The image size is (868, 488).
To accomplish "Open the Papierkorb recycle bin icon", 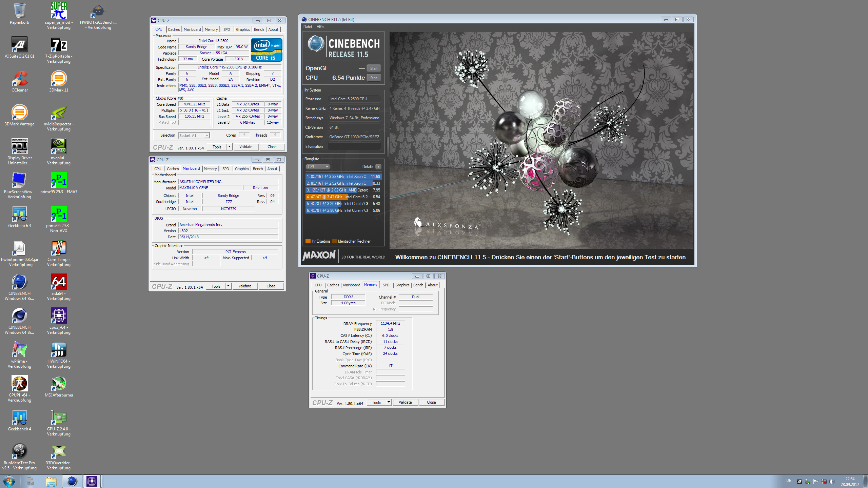I will point(19,14).
